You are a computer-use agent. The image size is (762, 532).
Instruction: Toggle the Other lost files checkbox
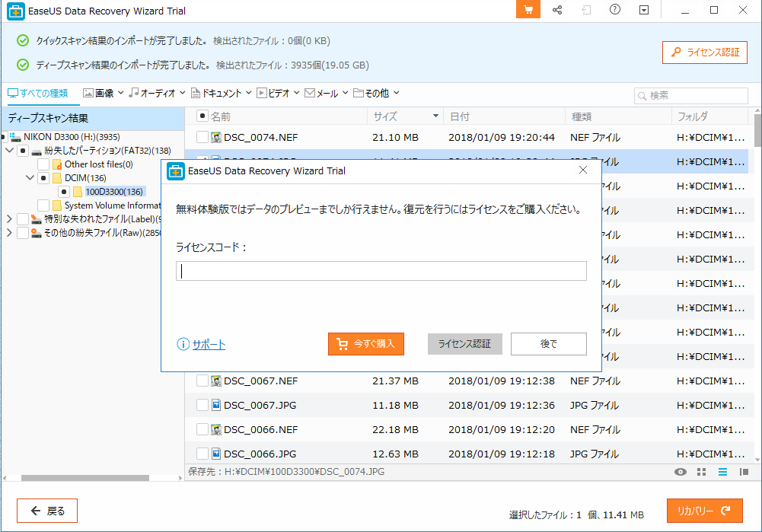tap(43, 164)
